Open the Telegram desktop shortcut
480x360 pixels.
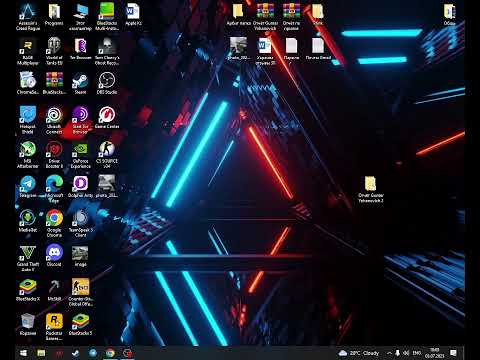pos(28,187)
